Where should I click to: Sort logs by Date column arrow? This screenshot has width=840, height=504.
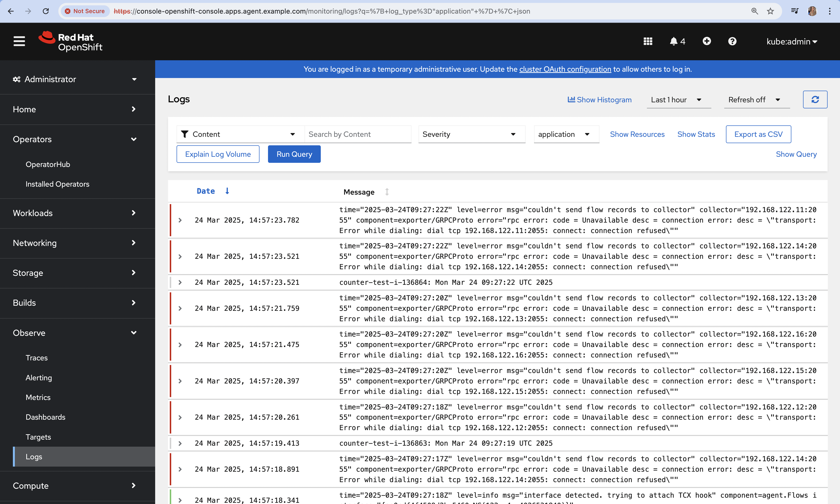pyautogui.click(x=227, y=191)
